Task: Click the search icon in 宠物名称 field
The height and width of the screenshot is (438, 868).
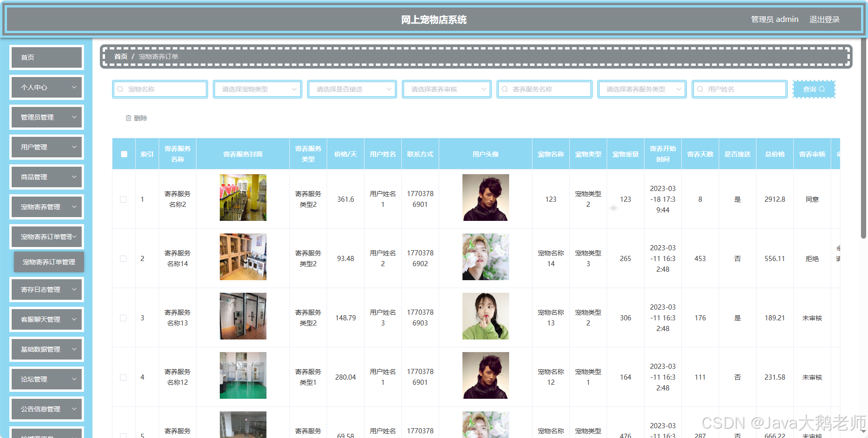Action: click(x=120, y=89)
